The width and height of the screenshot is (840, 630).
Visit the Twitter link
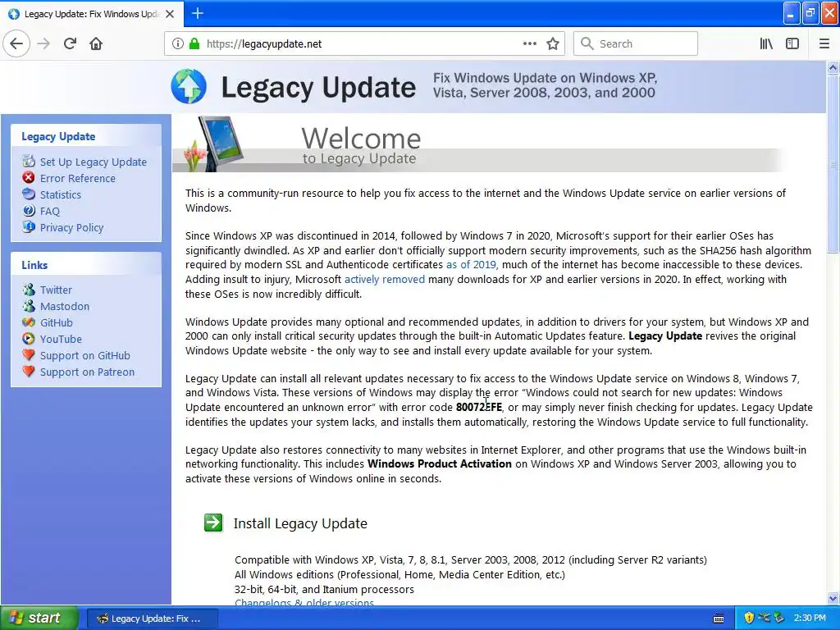click(x=56, y=290)
